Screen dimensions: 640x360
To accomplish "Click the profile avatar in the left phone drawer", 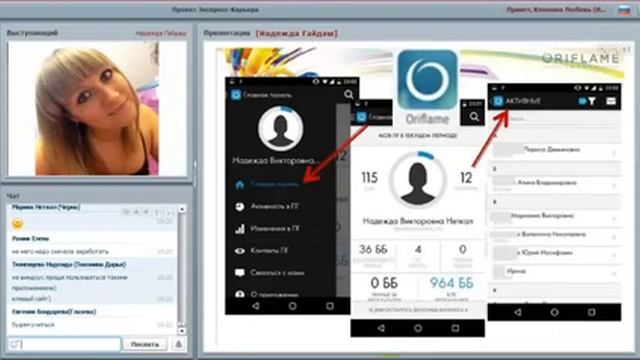I will pos(281,128).
